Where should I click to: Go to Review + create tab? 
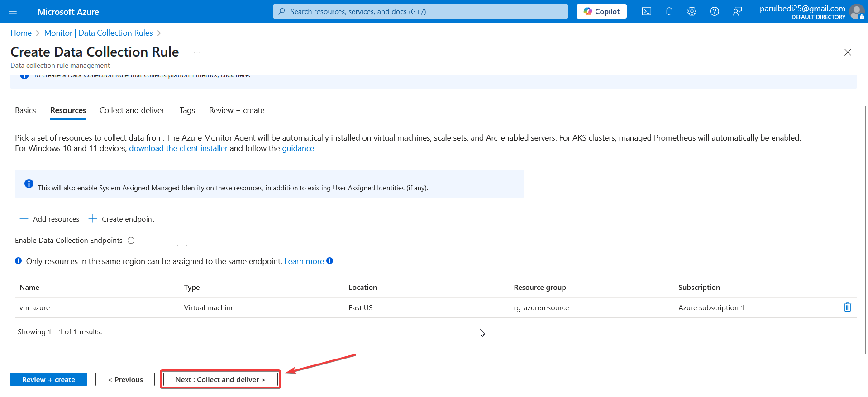[237, 110]
